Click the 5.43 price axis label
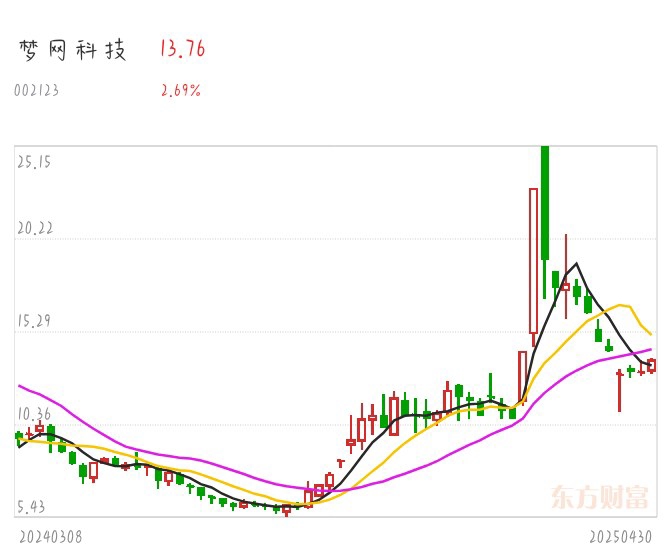Image resolution: width=672 pixels, height=552 pixels. [x=31, y=507]
